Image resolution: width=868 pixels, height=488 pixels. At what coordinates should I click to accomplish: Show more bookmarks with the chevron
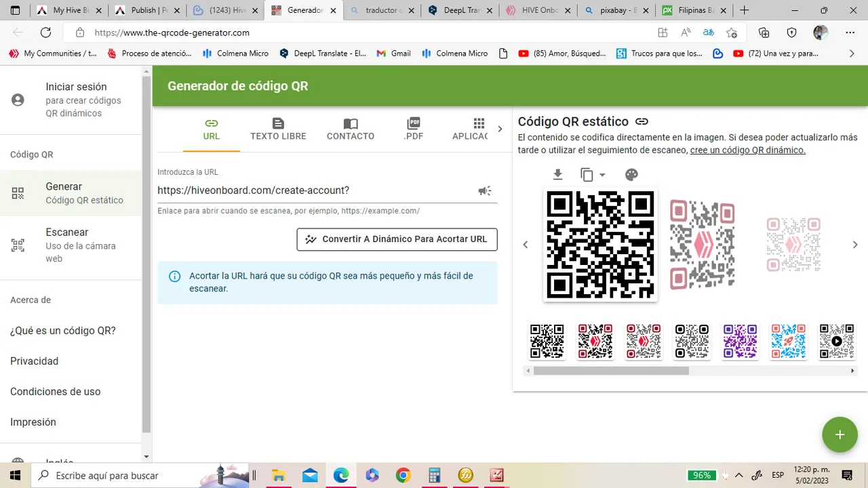(852, 53)
